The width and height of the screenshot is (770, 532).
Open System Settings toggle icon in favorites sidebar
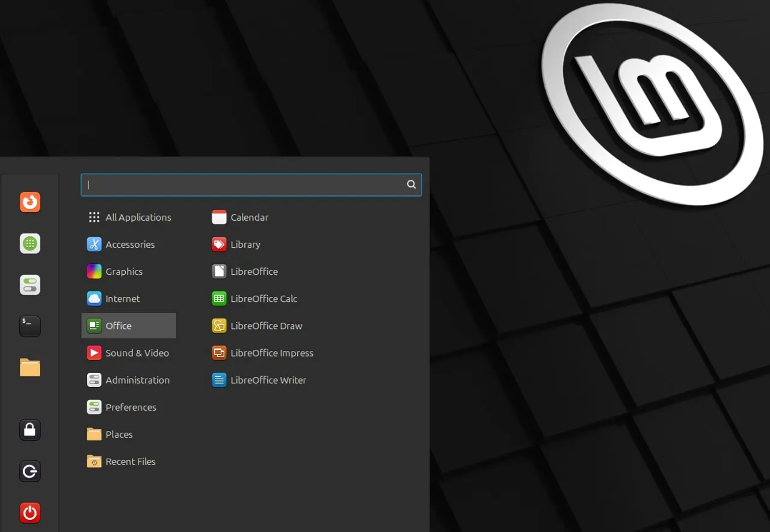point(30,285)
